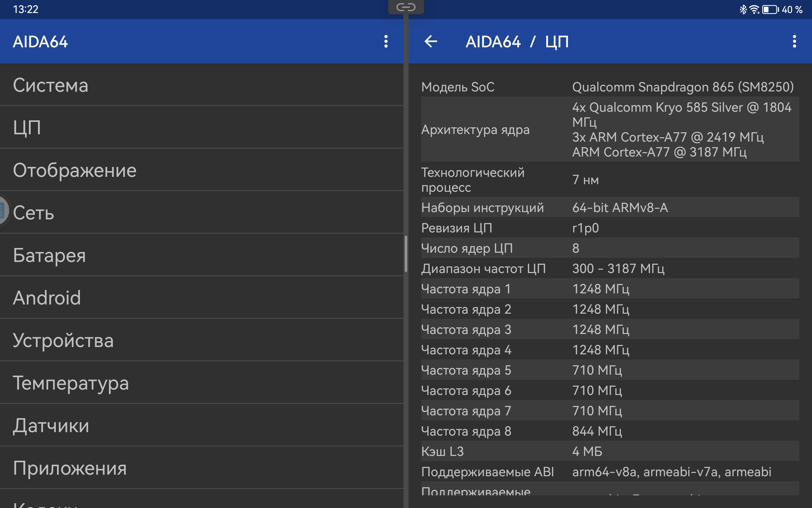Select the Частота ядра 6 row
Screen dimensions: 812x508
pyautogui.click(x=610, y=391)
